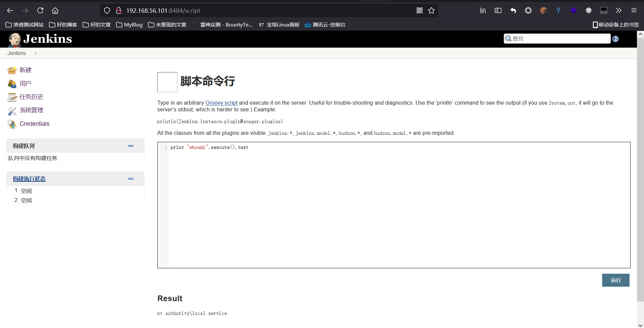
Task: Collapse the 构建队列 panel
Action: [131, 146]
